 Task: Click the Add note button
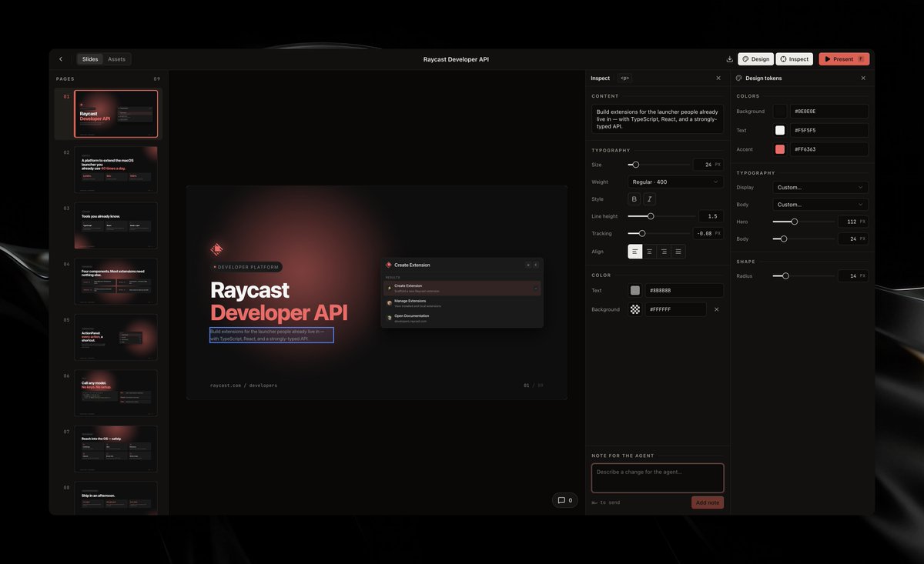(x=708, y=502)
